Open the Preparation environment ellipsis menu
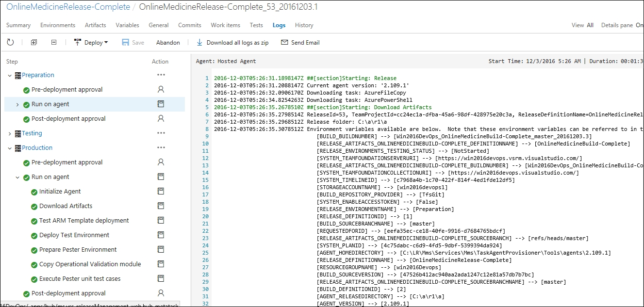Screen dimensions: 644x307 point(161,75)
